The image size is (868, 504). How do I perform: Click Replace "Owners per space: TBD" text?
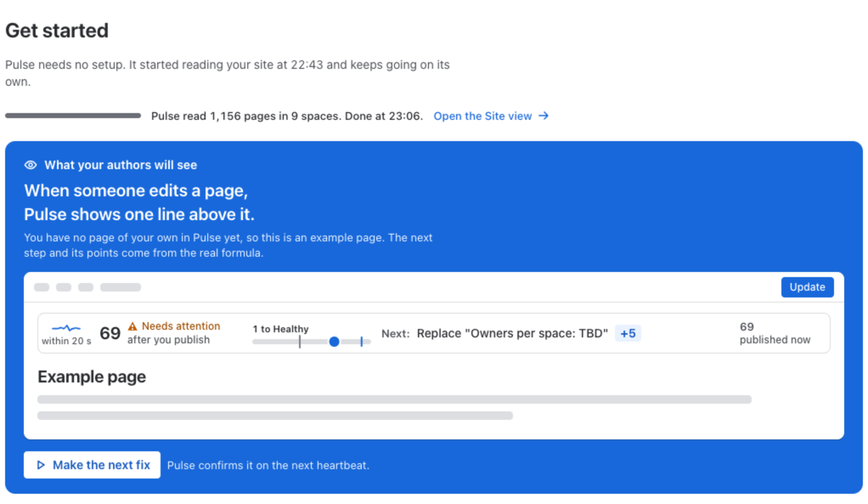[x=512, y=333]
